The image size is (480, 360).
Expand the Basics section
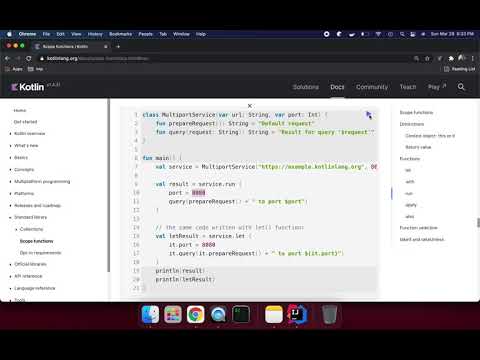(10, 158)
